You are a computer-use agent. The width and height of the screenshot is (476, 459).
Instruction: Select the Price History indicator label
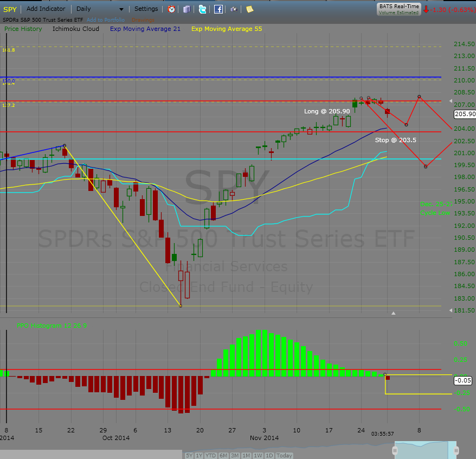click(23, 29)
